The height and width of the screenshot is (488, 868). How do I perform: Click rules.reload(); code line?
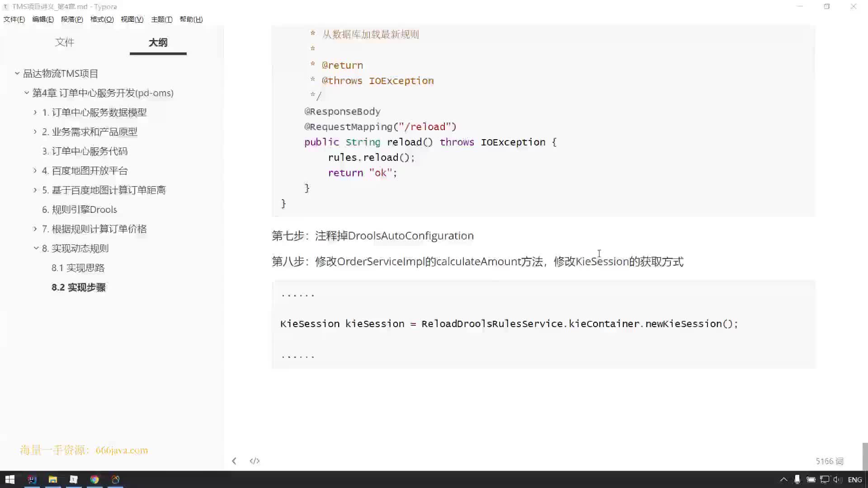(x=371, y=158)
